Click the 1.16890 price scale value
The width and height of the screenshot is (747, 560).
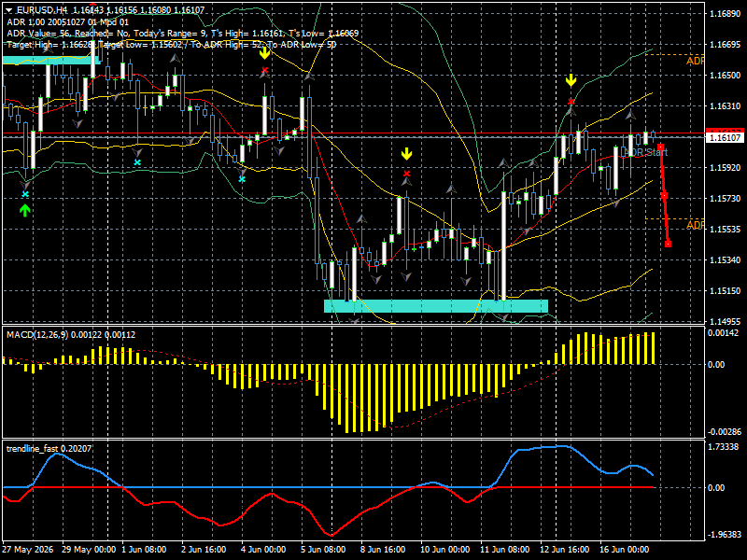[x=726, y=14]
